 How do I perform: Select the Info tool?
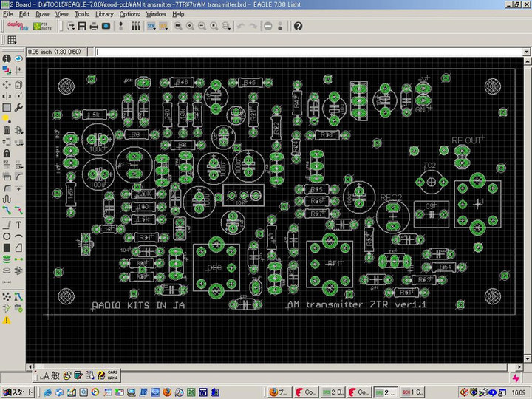click(7, 58)
